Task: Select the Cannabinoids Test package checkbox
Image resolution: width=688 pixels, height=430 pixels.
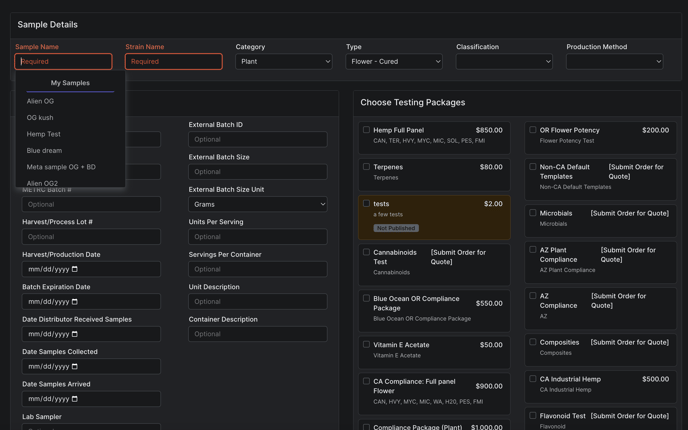Action: 366,252
